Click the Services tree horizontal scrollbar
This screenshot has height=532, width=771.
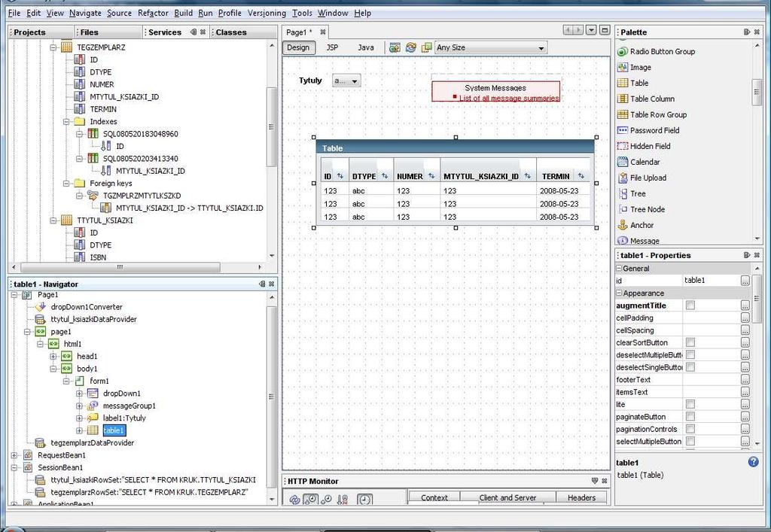(120, 267)
